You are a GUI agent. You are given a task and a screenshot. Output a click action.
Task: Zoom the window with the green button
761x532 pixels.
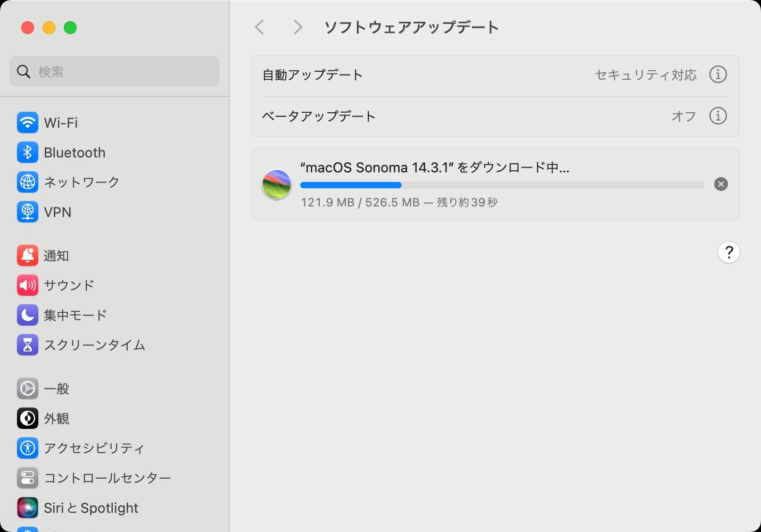click(70, 28)
